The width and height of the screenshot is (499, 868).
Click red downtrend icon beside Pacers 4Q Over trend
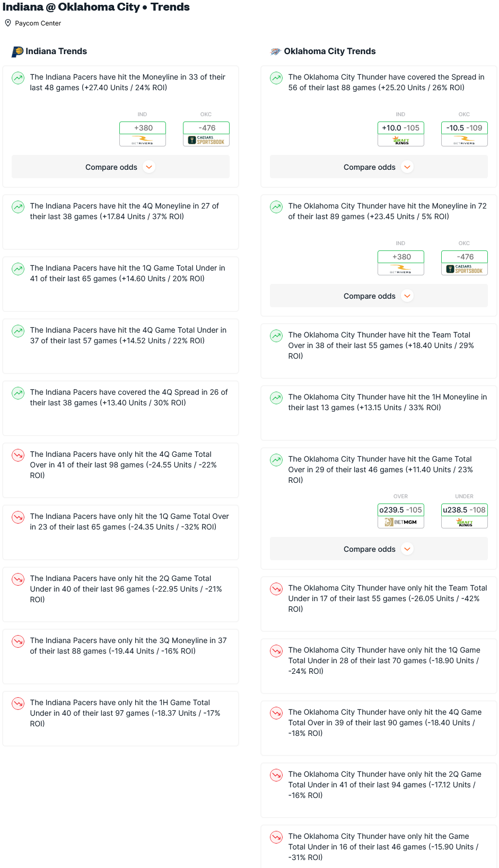tap(18, 455)
